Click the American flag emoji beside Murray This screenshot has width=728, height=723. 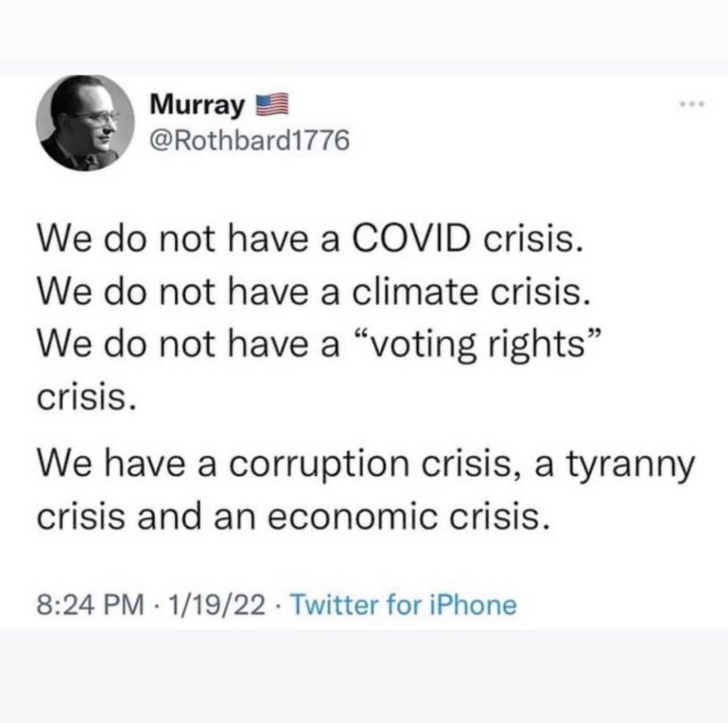271,105
